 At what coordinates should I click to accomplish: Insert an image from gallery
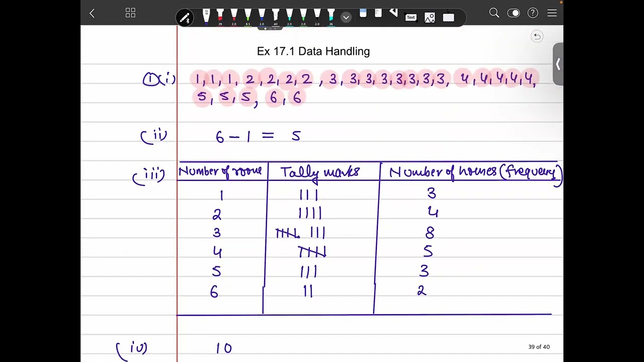pyautogui.click(x=430, y=18)
